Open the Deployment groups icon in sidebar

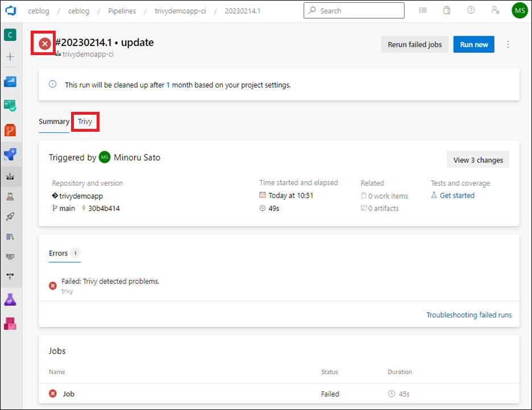[x=10, y=276]
